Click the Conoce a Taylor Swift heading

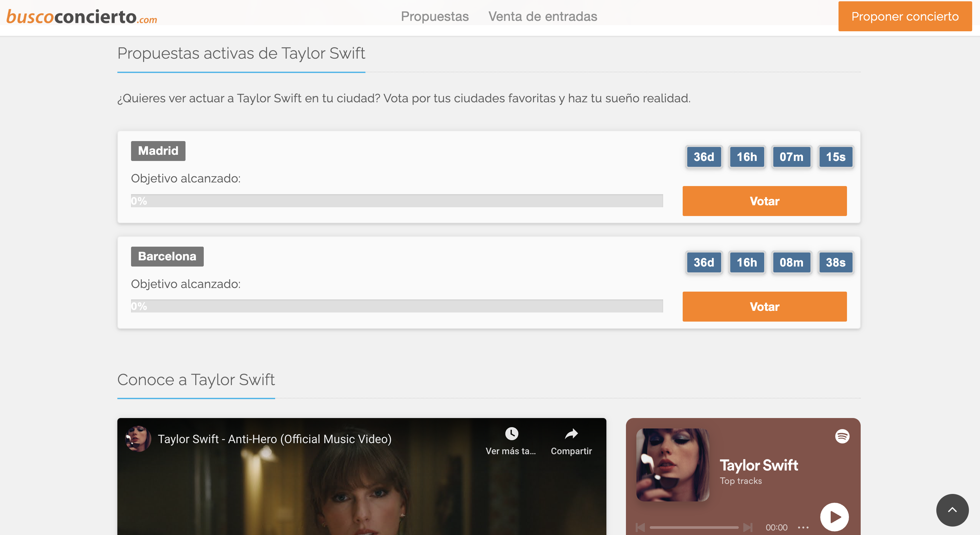coord(196,380)
